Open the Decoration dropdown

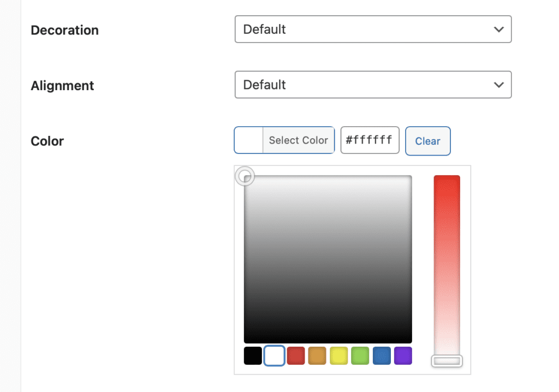(373, 29)
